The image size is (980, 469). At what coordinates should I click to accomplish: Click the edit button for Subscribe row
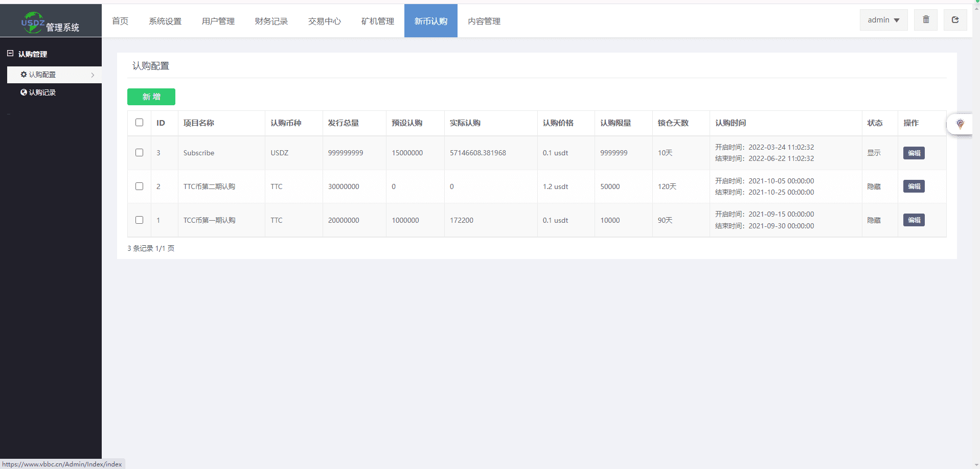point(914,153)
